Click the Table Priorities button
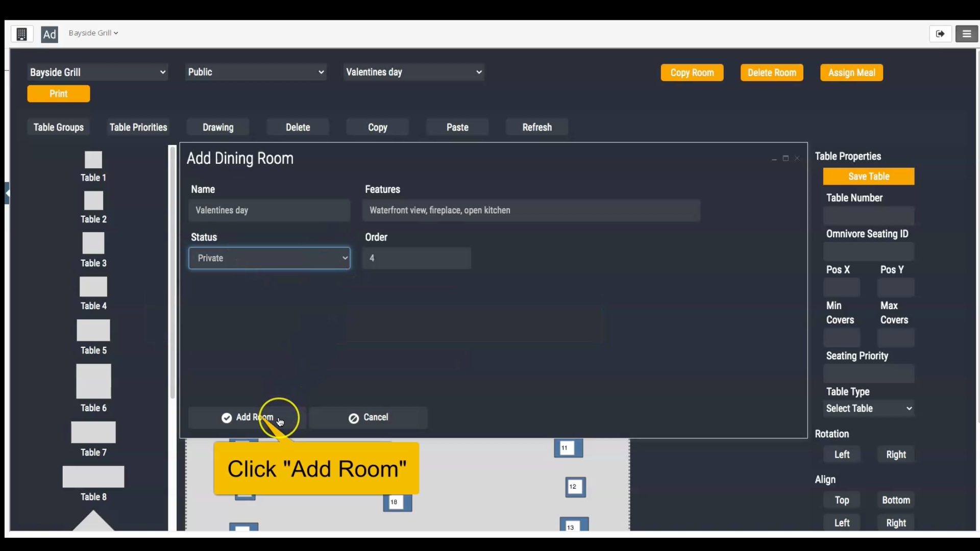980x551 pixels. (x=138, y=127)
